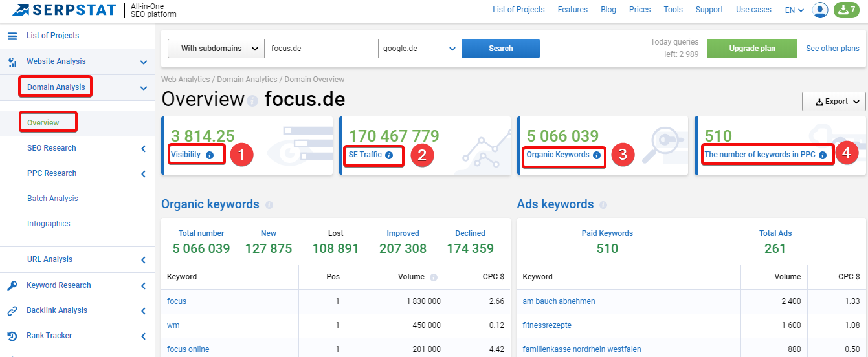Click the domain input field containing focus.de
Screen dimensions: 868x357
tap(321, 49)
